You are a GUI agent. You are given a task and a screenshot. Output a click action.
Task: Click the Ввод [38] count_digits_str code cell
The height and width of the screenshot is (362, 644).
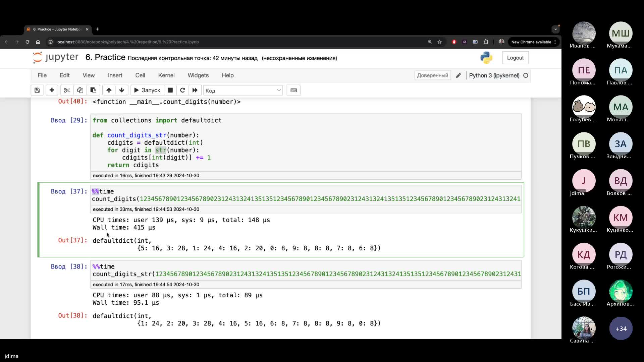pos(306,270)
